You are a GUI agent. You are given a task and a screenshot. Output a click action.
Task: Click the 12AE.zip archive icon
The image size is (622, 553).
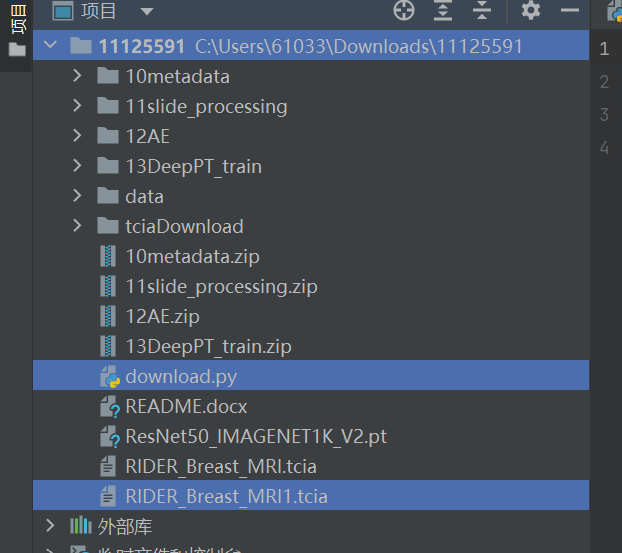108,316
